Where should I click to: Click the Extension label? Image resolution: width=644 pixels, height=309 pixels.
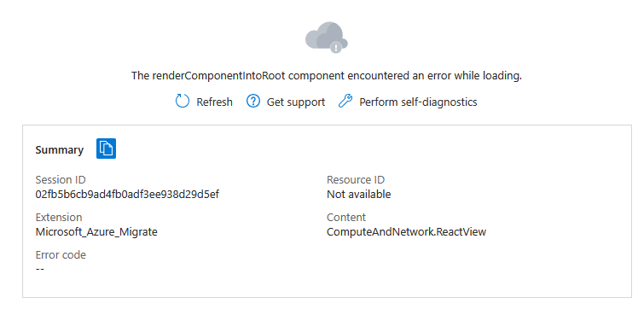[x=59, y=218]
